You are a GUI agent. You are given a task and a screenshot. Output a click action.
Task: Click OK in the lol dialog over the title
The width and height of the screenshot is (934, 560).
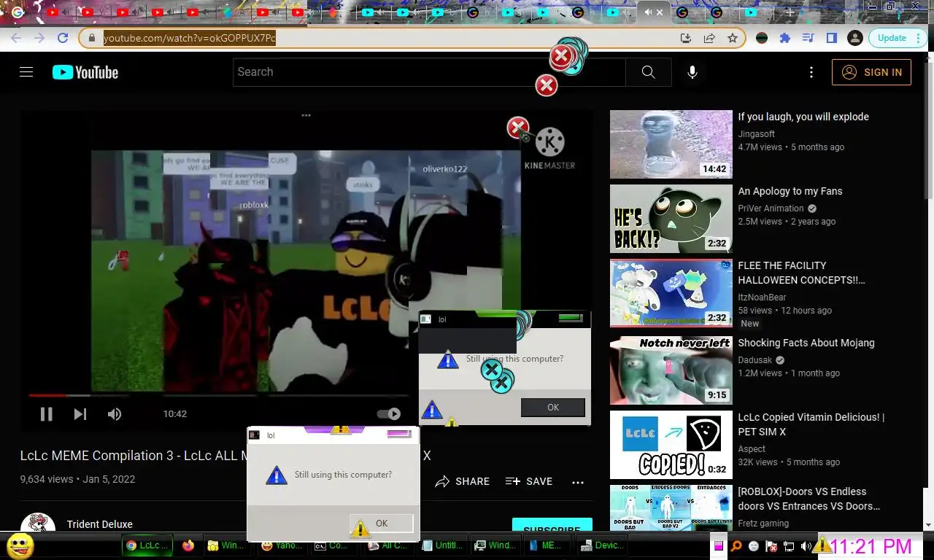382,524
